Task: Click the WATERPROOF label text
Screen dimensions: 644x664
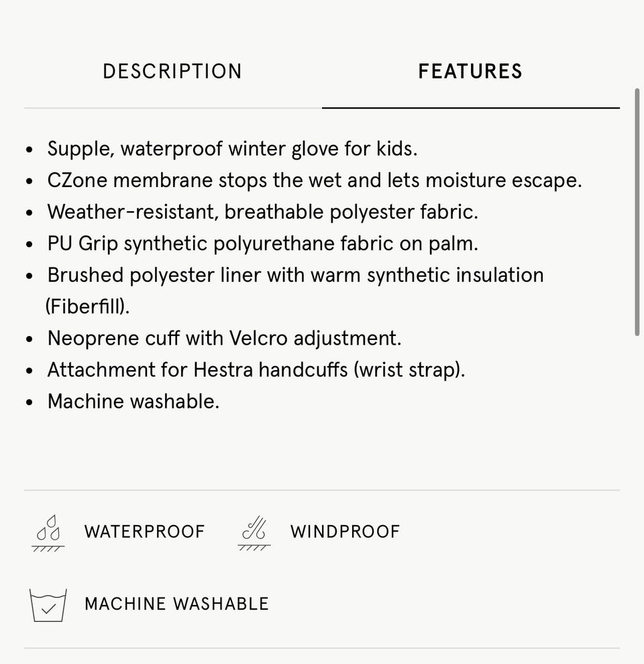Action: 144,532
